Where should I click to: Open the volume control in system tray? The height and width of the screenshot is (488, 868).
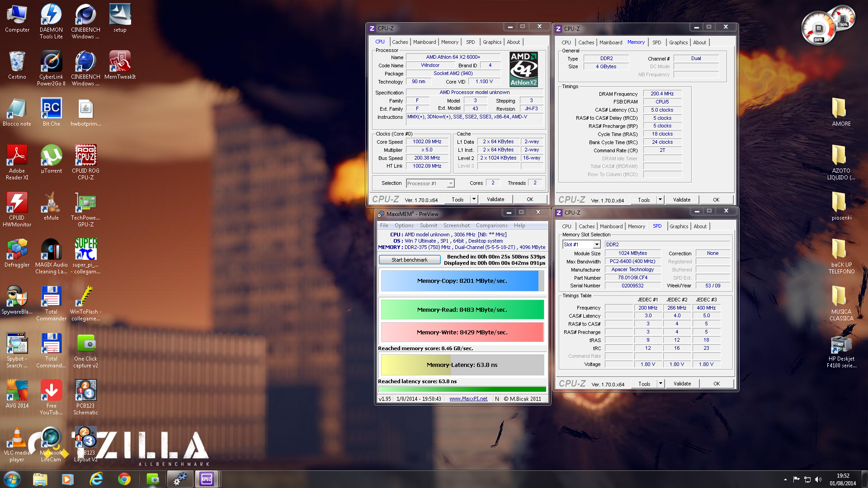(818, 479)
